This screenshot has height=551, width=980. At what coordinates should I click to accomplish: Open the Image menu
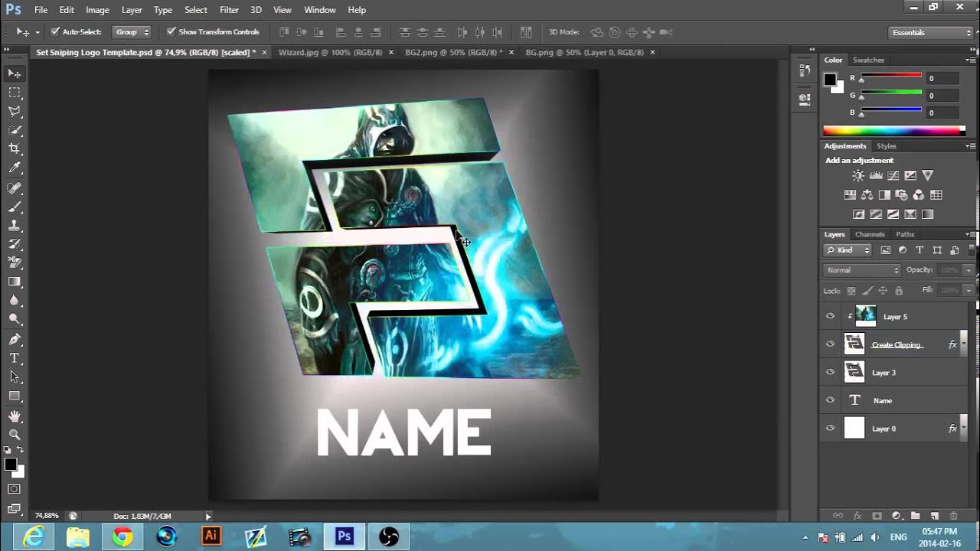tap(97, 10)
